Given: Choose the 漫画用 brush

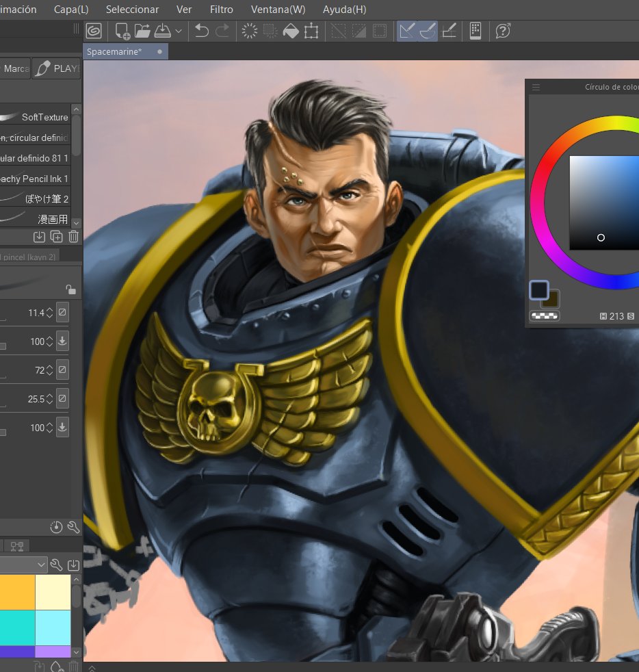Looking at the screenshot, I should click(x=35, y=219).
